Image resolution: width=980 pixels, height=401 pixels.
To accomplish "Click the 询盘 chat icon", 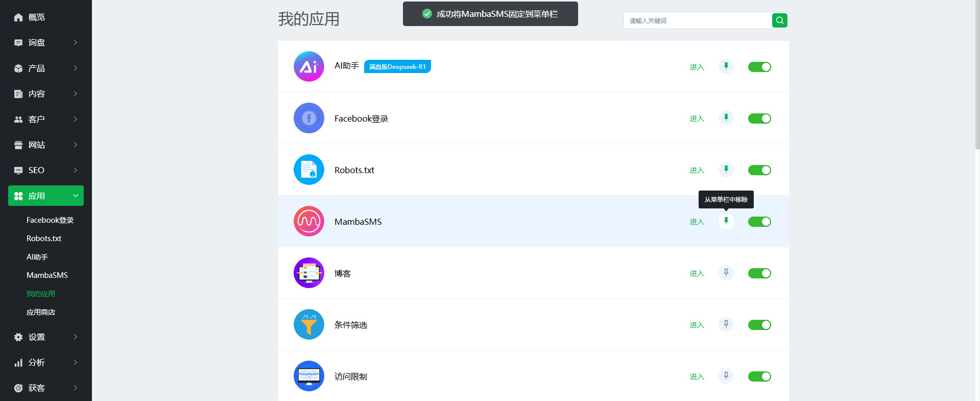I will (18, 43).
